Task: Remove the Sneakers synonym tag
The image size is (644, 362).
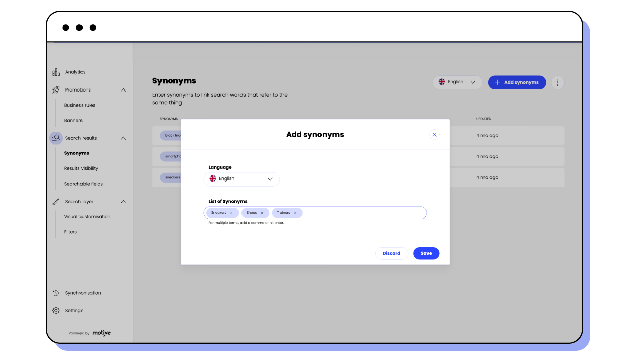Action: (231, 212)
